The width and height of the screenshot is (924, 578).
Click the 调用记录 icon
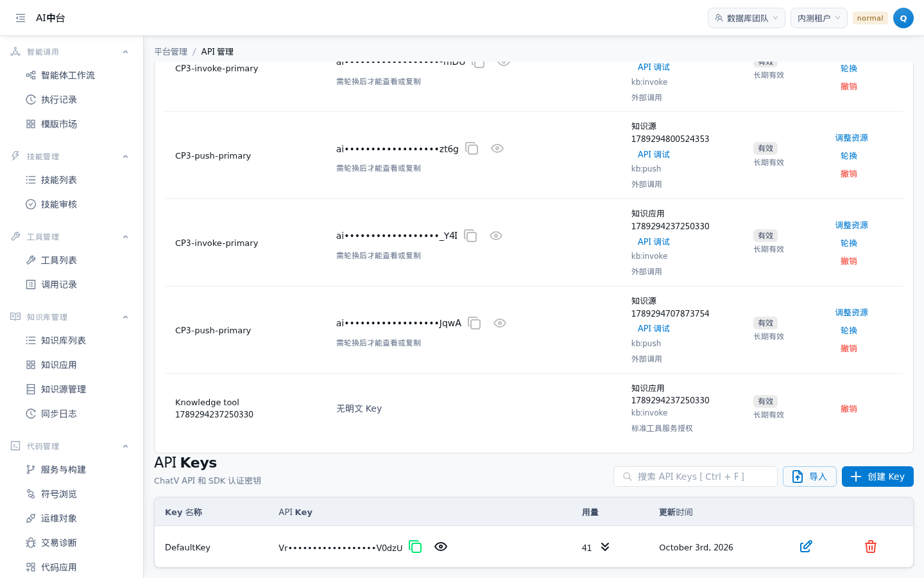tap(31, 285)
